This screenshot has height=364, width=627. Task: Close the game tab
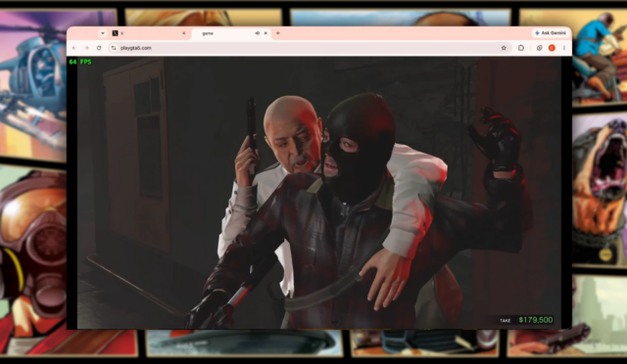[x=265, y=33]
